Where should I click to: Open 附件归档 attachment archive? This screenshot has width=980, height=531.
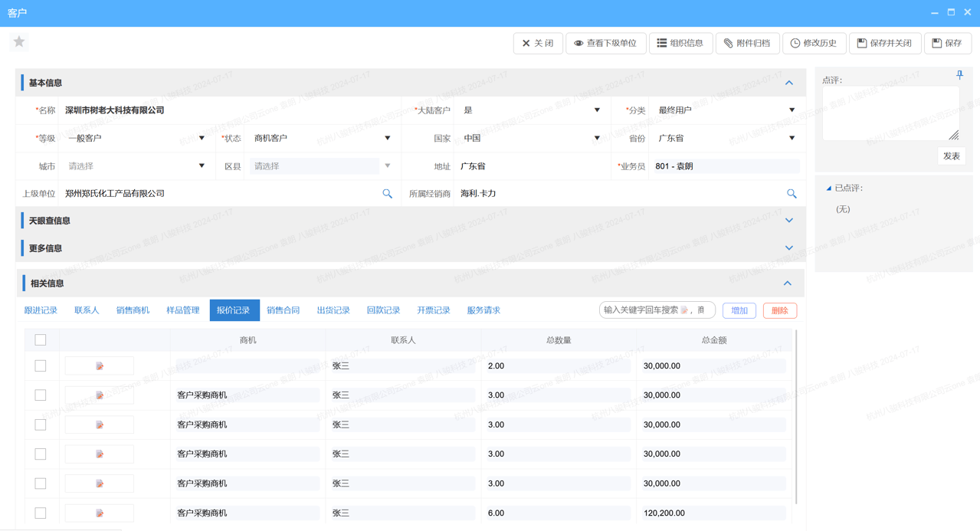747,44
